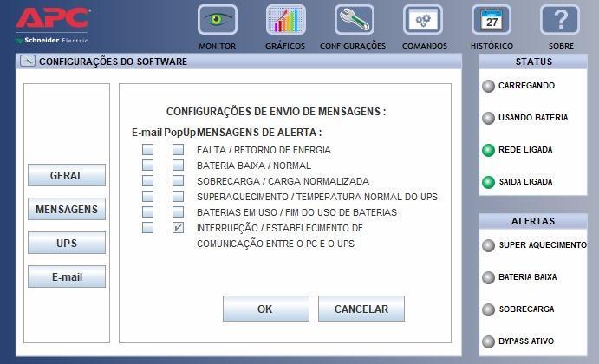
Task: Switch to the MENSAGENS settings section
Action: [x=67, y=209]
